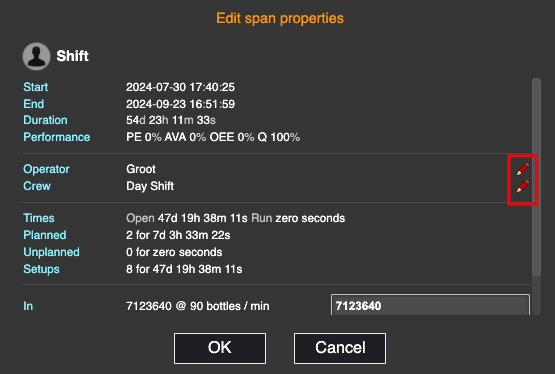Click the Duration value 54d 23h 11m 33s

coord(171,120)
